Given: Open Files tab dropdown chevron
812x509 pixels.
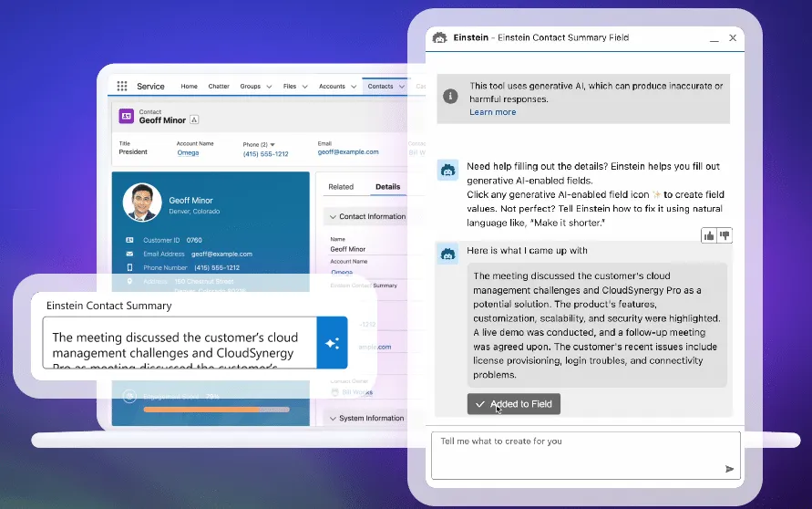Looking at the screenshot, I should coord(304,87).
